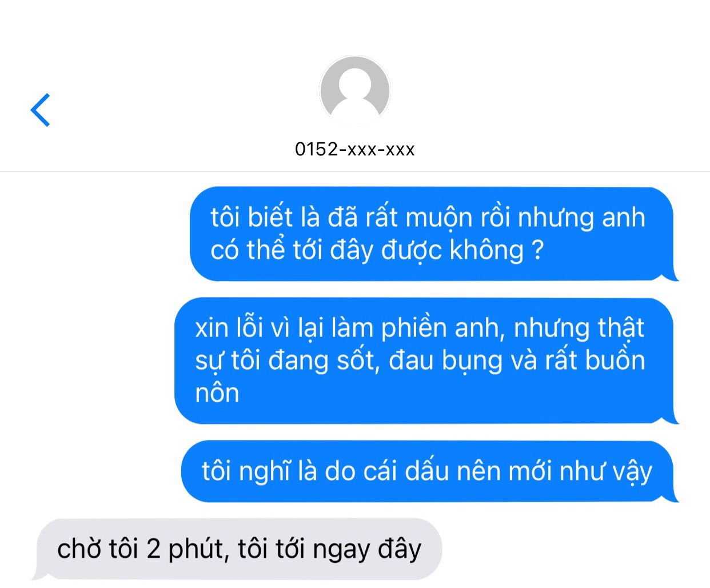Open the gray contact avatar
The height and width of the screenshot is (588, 710).
[x=354, y=91]
